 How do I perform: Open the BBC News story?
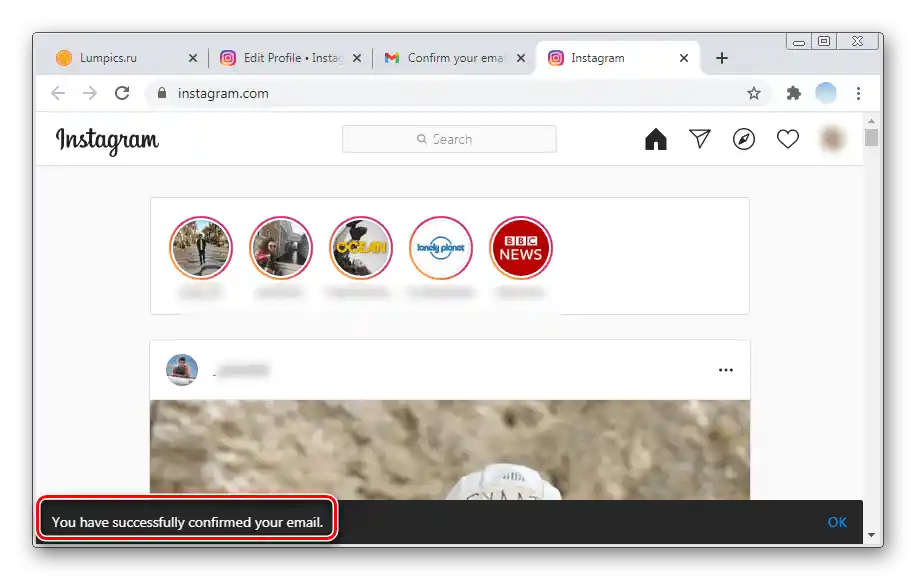(x=521, y=248)
